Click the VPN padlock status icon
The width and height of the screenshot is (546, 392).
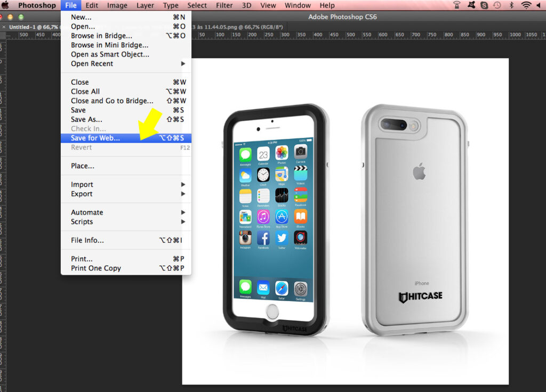pos(457,5)
